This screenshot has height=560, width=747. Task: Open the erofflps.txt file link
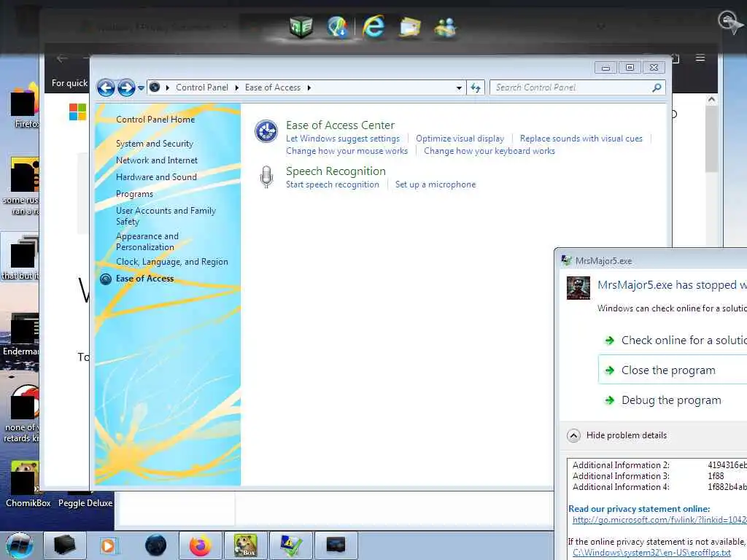pyautogui.click(x=651, y=553)
